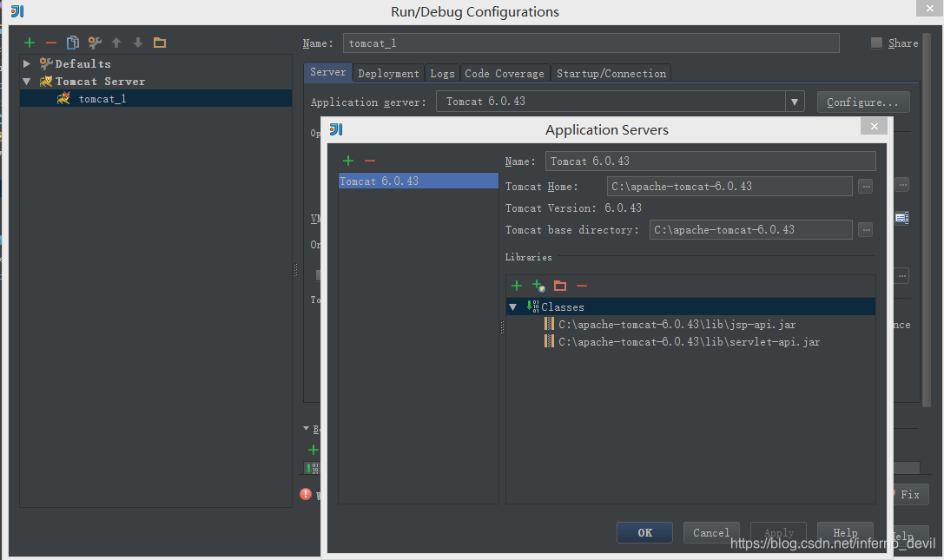Switch to the Deployment tab

click(x=388, y=74)
